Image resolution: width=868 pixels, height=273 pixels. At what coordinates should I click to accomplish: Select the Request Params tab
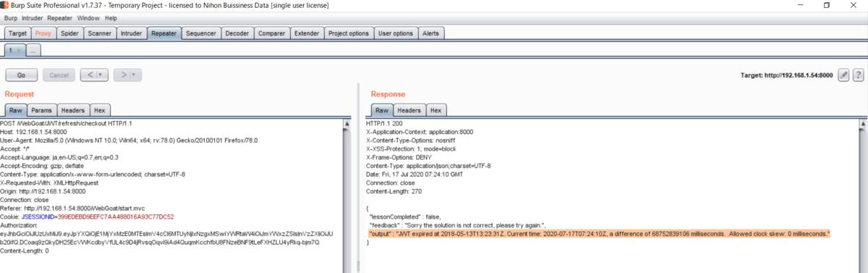[41, 110]
